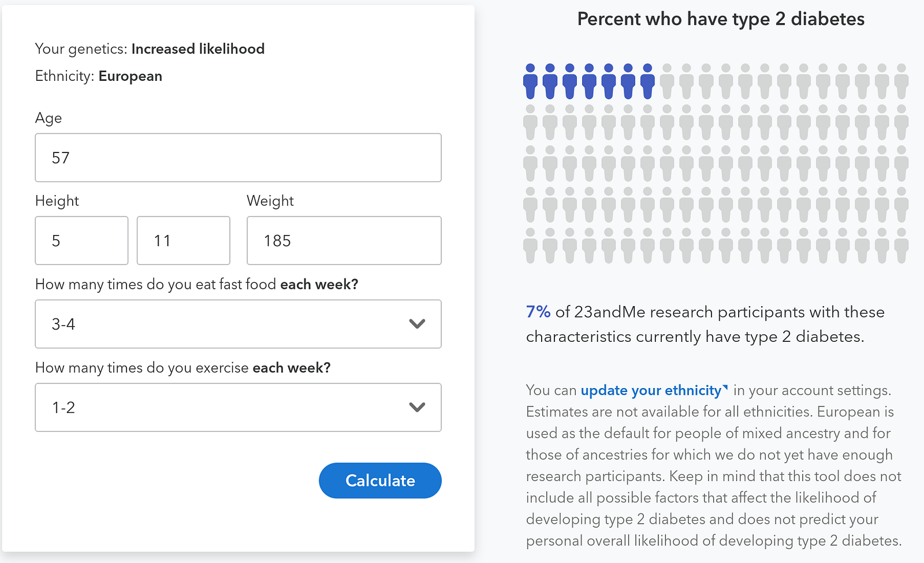Open the update your ethnicity link
The image size is (924, 563).
tap(651, 391)
